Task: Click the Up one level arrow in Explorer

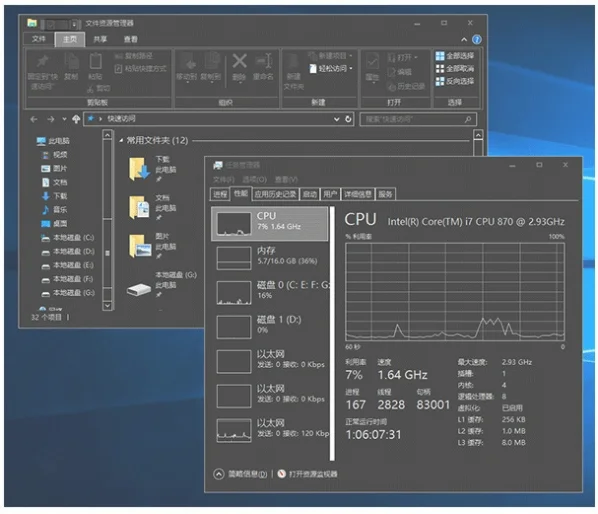Action: pos(76,119)
